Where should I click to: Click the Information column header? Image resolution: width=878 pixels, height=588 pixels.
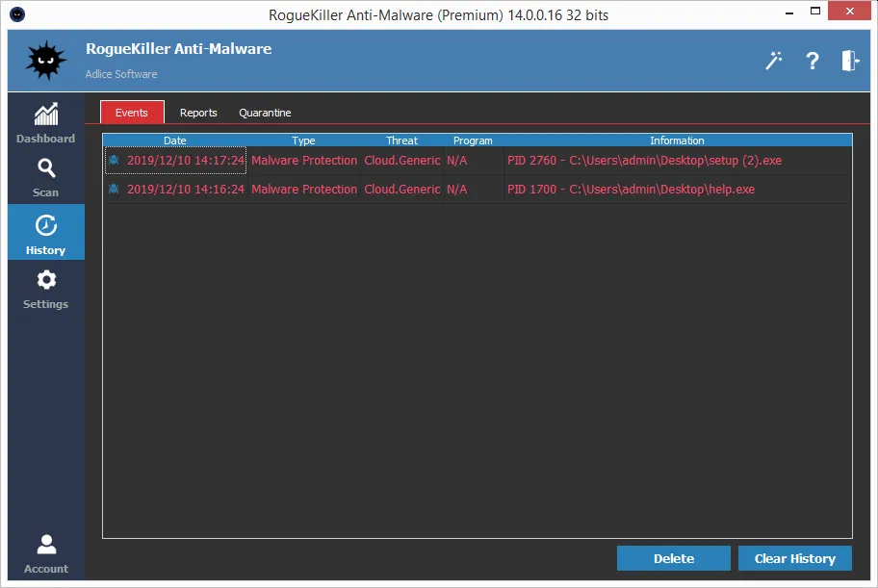click(677, 141)
